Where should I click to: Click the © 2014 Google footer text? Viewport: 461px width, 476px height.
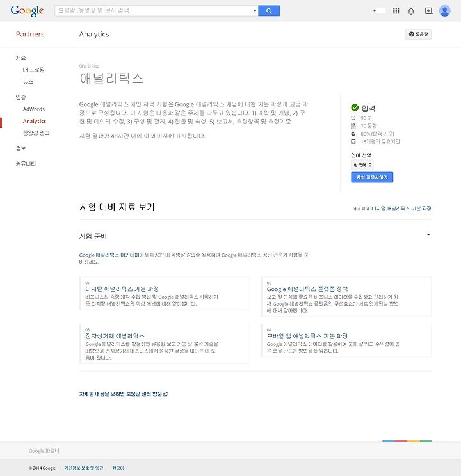click(42, 468)
